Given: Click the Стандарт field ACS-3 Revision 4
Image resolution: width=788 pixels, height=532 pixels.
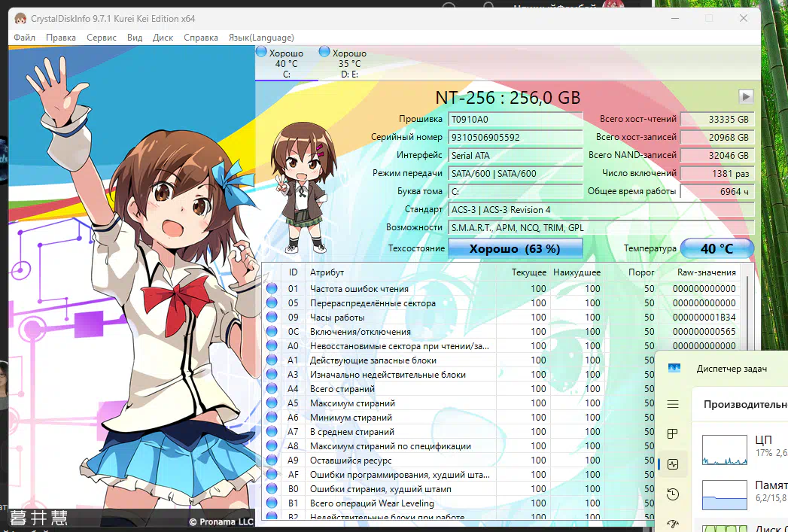Looking at the screenshot, I should click(601, 210).
